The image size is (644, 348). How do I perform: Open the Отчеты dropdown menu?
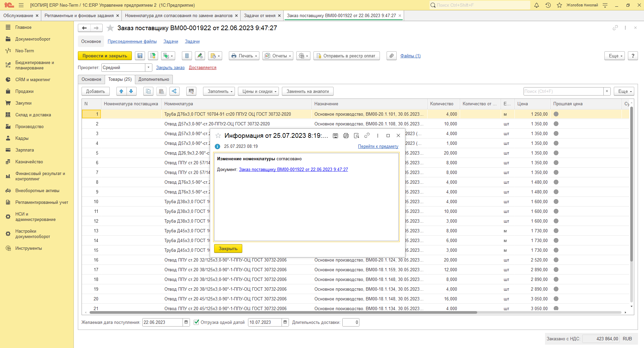pyautogui.click(x=278, y=56)
